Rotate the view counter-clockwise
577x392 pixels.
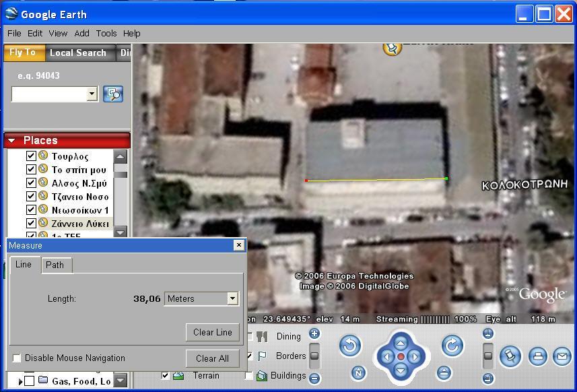coord(350,346)
